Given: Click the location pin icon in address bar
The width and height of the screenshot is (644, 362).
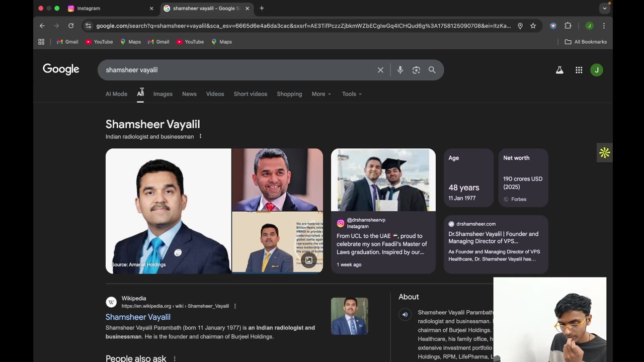Looking at the screenshot, I should point(520,26).
